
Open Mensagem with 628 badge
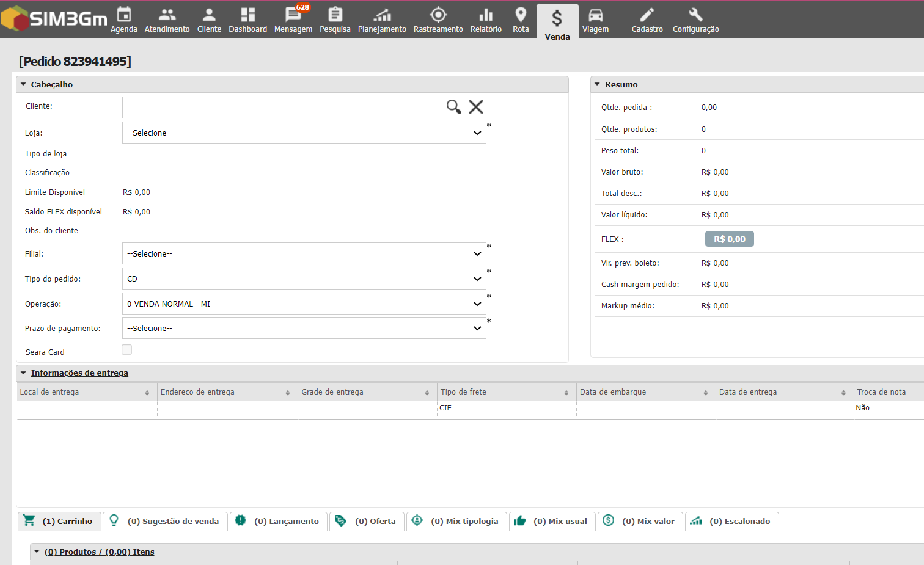293,20
